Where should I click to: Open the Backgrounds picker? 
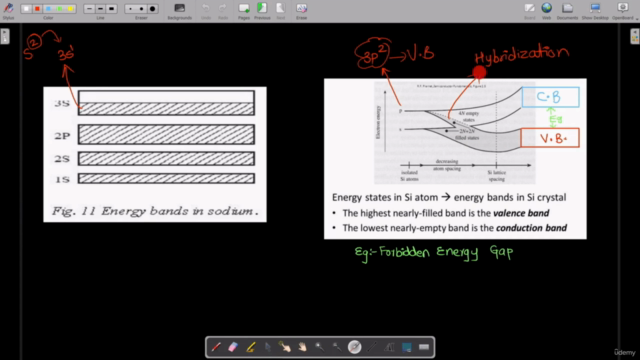(x=179, y=10)
